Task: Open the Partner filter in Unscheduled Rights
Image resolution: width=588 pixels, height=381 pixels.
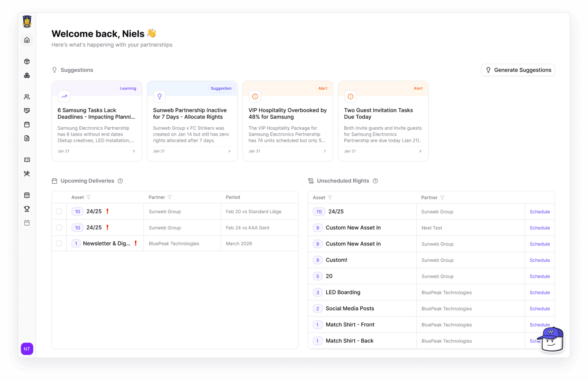Action: coord(443,197)
